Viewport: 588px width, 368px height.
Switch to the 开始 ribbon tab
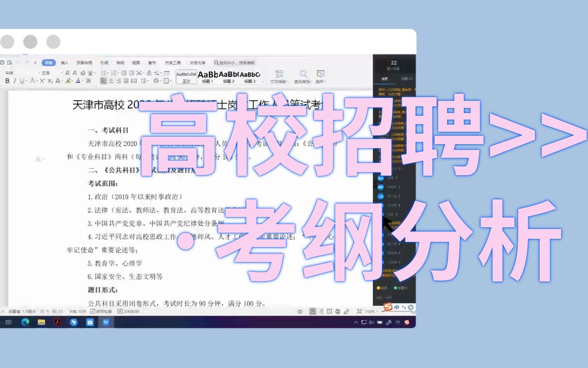49,63
